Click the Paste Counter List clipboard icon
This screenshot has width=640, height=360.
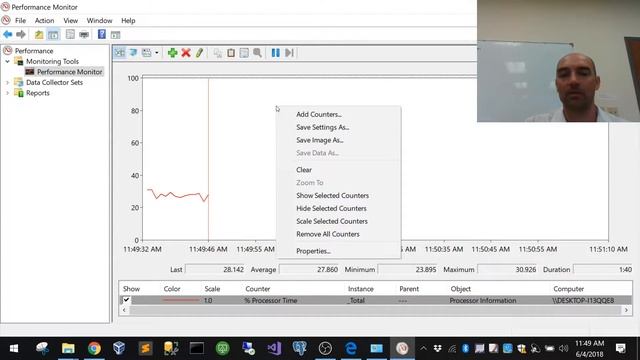point(231,53)
